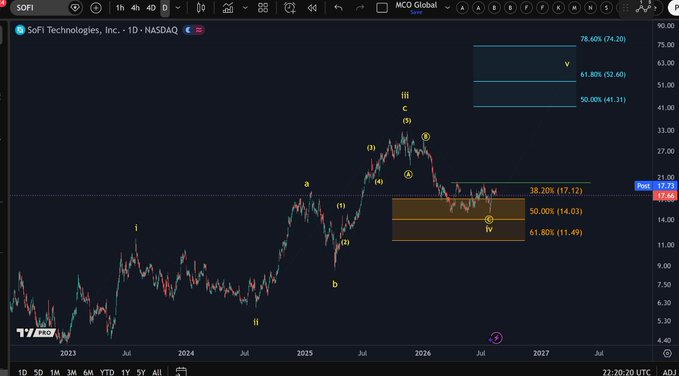Set the chart range to 1M
The height and width of the screenshot is (376, 679).
coord(55,372)
